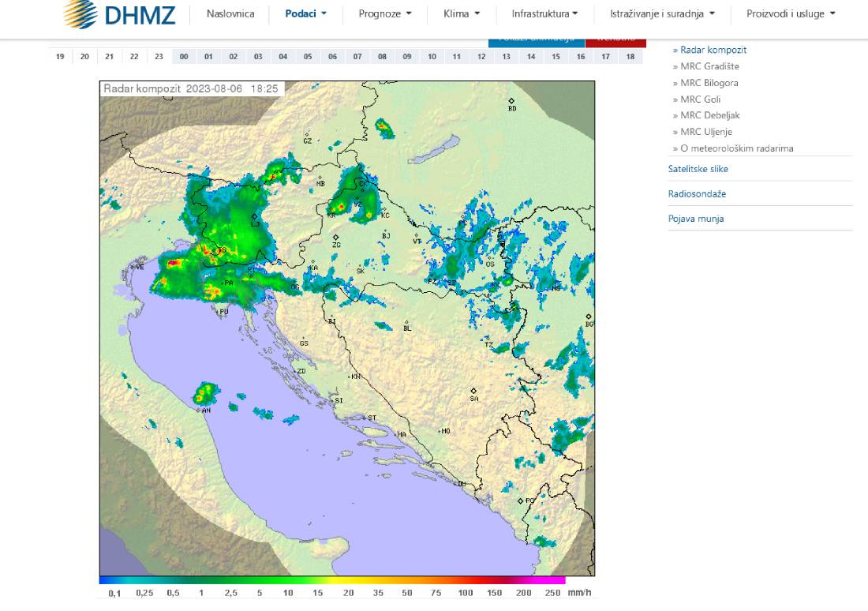Select hour 04 in the timeline
The height and width of the screenshot is (611, 868).
pyautogui.click(x=282, y=57)
